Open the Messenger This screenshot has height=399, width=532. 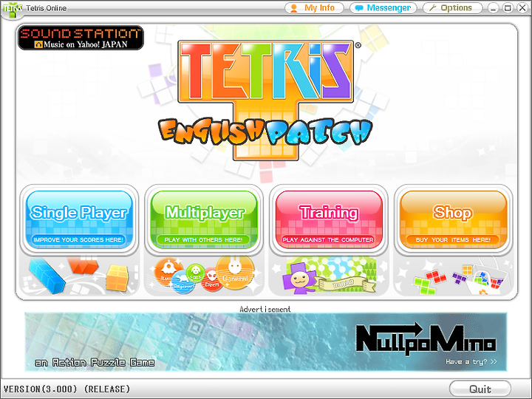pyautogui.click(x=383, y=8)
